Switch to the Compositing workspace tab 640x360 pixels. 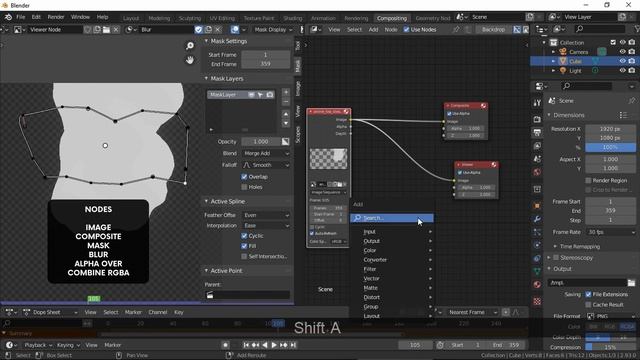coord(391,18)
